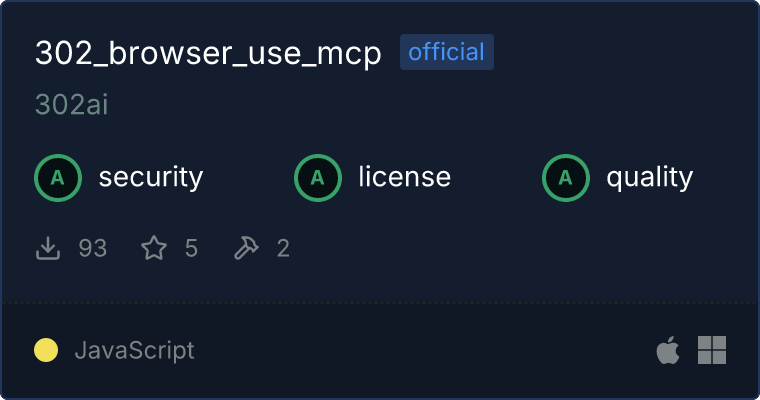The height and width of the screenshot is (400, 760).
Task: Click the Apple macOS platform icon
Action: click(x=668, y=350)
